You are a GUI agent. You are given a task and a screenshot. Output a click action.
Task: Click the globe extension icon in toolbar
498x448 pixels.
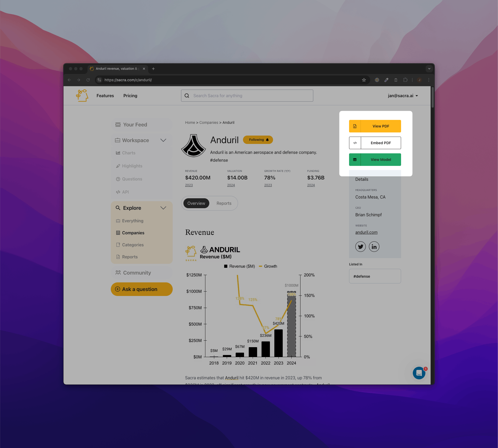[377, 80]
